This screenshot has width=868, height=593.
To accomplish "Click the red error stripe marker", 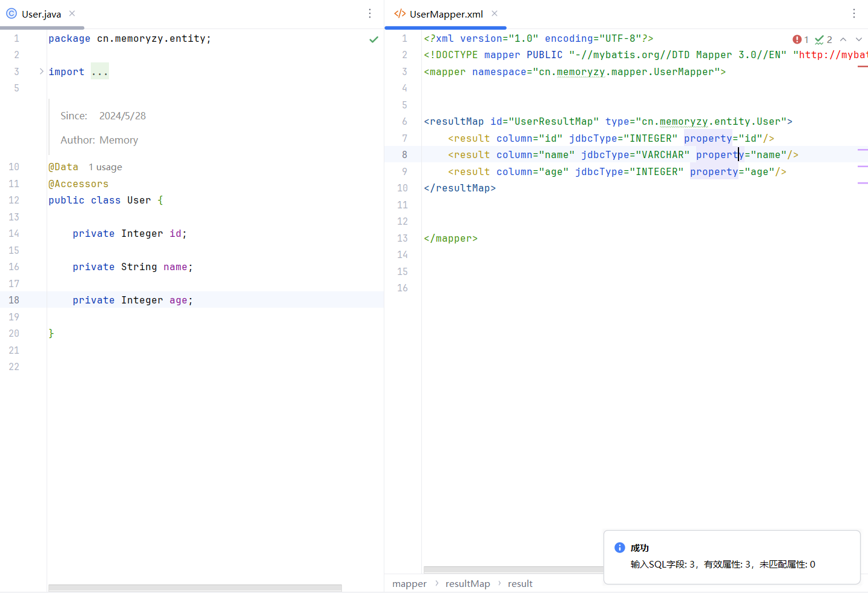I will (863, 67).
